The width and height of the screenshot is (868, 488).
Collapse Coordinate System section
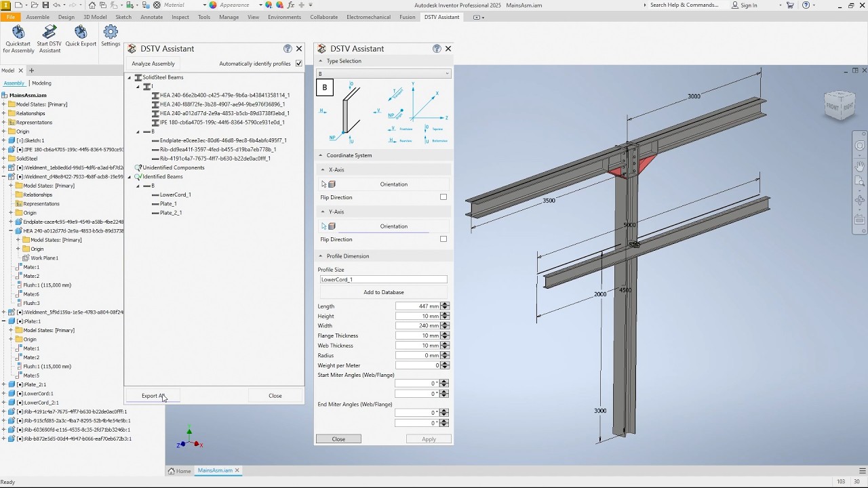point(321,155)
